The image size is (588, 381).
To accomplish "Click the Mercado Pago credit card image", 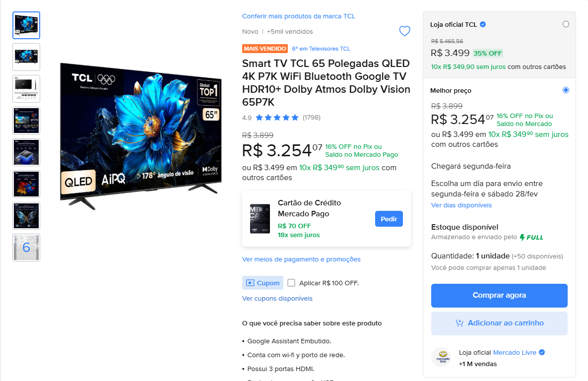I will [260, 219].
